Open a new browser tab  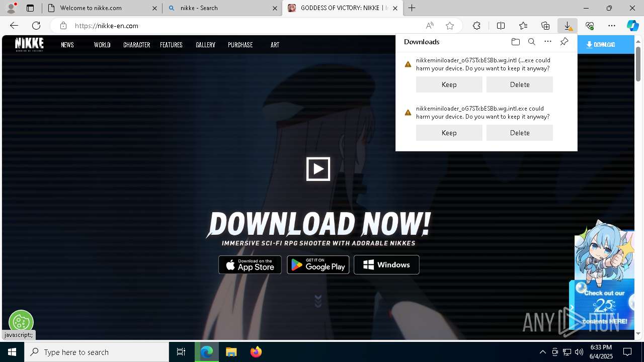pyautogui.click(x=412, y=8)
